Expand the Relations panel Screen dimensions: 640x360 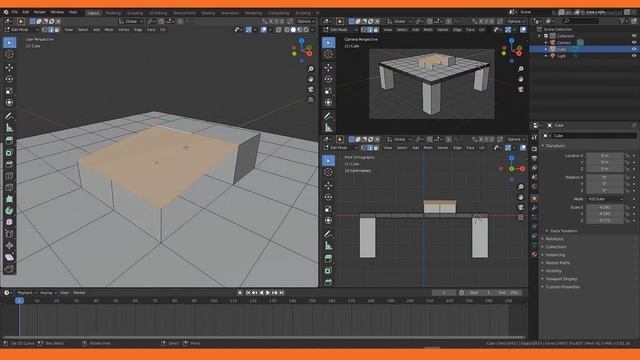click(x=554, y=239)
